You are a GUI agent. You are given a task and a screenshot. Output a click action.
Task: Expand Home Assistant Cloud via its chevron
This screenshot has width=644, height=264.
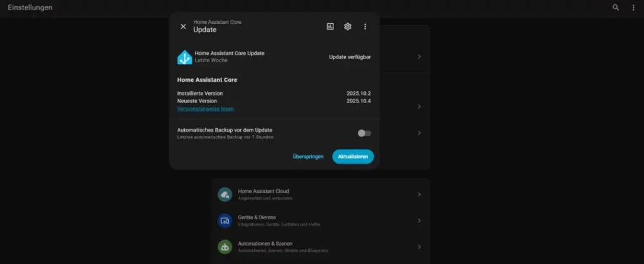click(x=419, y=194)
